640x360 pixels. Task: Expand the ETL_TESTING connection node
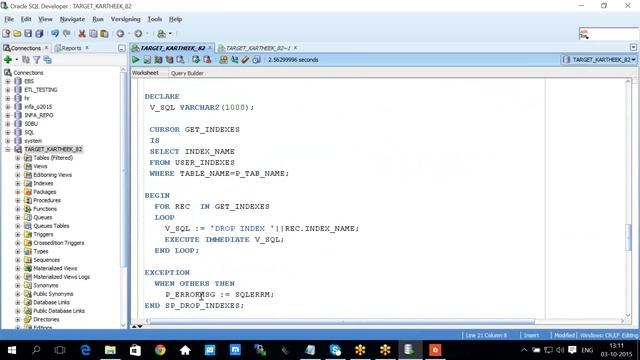point(8,90)
